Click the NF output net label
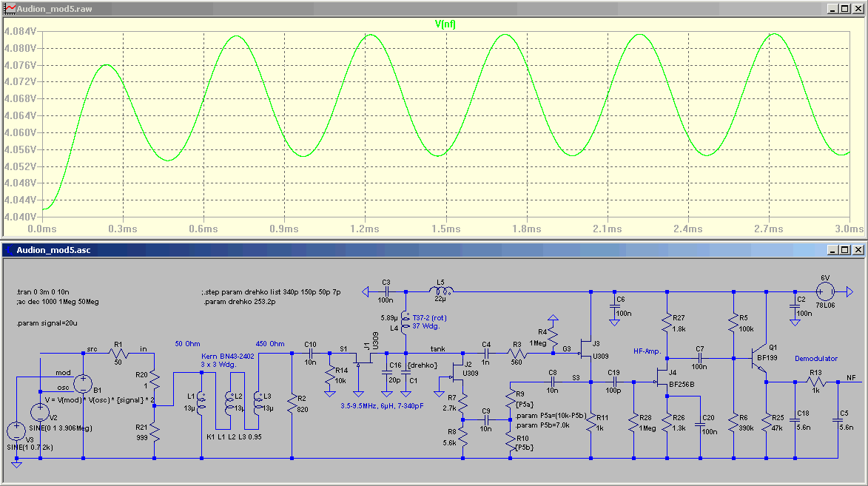 852,377
